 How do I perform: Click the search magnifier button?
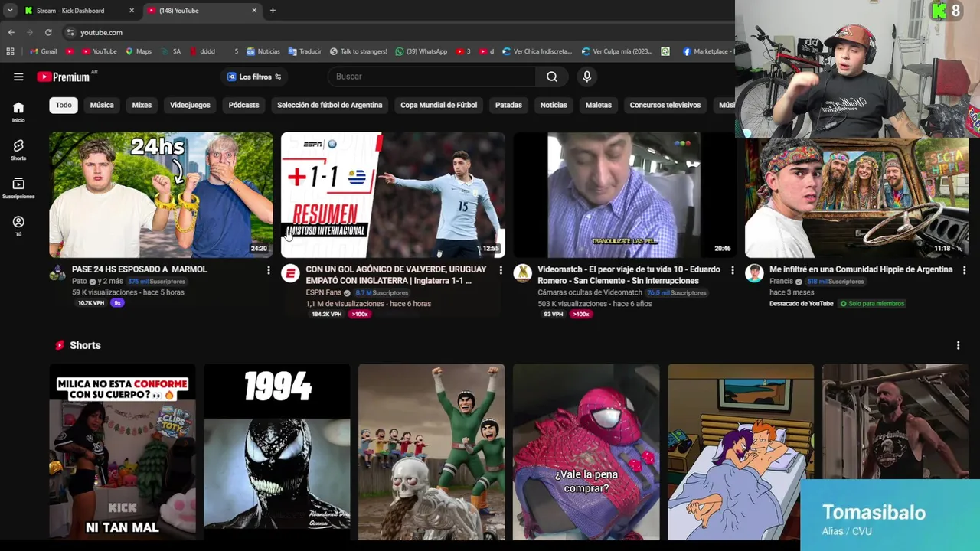click(x=552, y=77)
